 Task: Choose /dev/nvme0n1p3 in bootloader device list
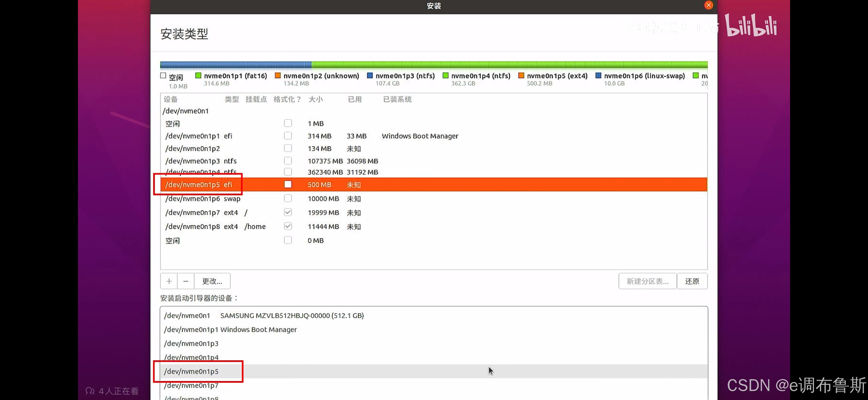click(434, 344)
